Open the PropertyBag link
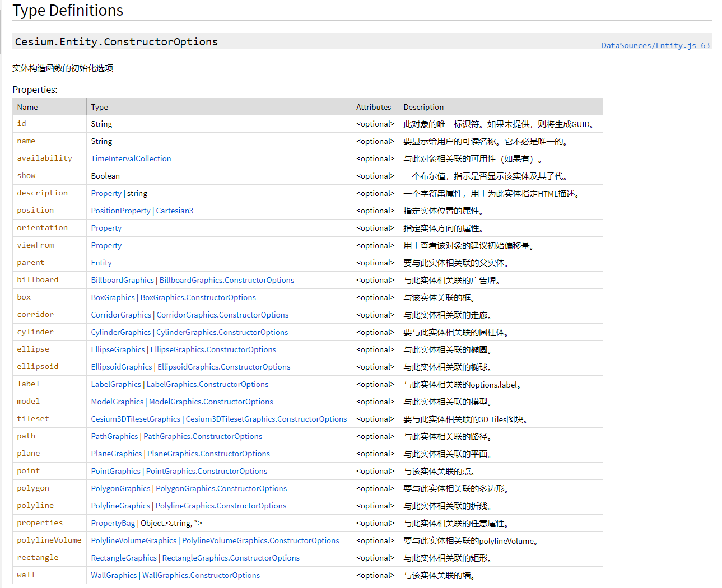This screenshot has width=722, height=588. [113, 523]
